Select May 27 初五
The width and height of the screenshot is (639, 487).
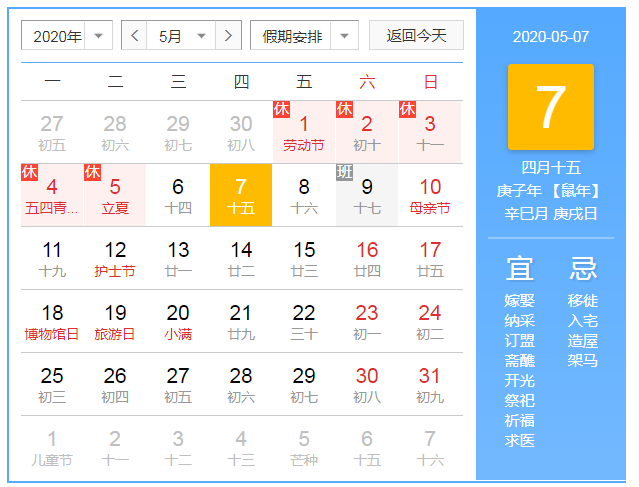point(178,384)
